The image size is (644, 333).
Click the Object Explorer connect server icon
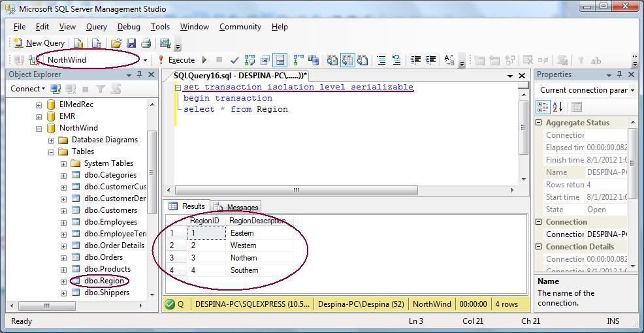click(x=56, y=89)
